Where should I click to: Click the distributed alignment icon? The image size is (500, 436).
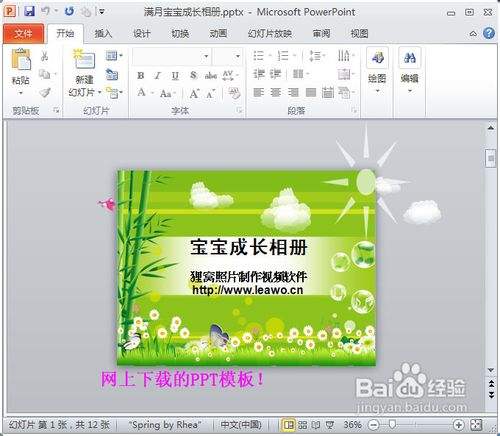(328, 92)
